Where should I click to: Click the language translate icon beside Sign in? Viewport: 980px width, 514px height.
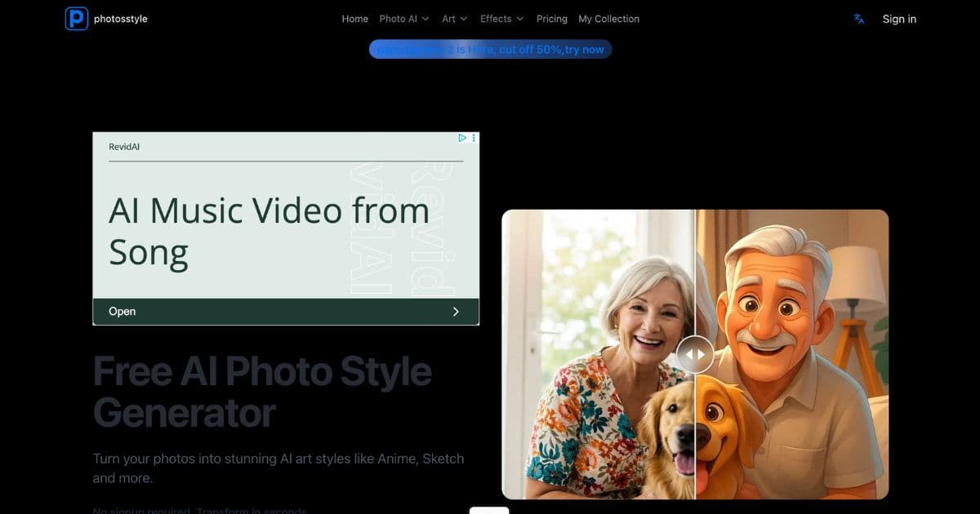point(858,18)
